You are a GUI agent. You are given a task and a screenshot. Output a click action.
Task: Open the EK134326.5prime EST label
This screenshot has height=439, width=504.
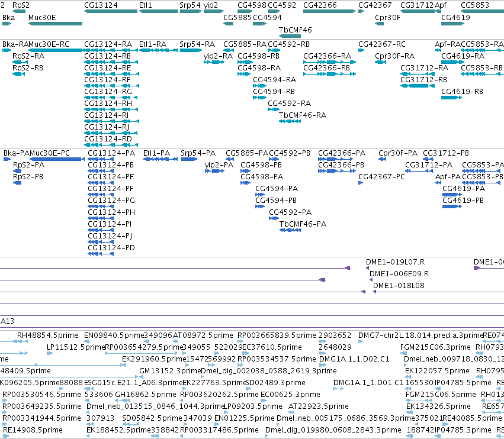tap(438, 406)
